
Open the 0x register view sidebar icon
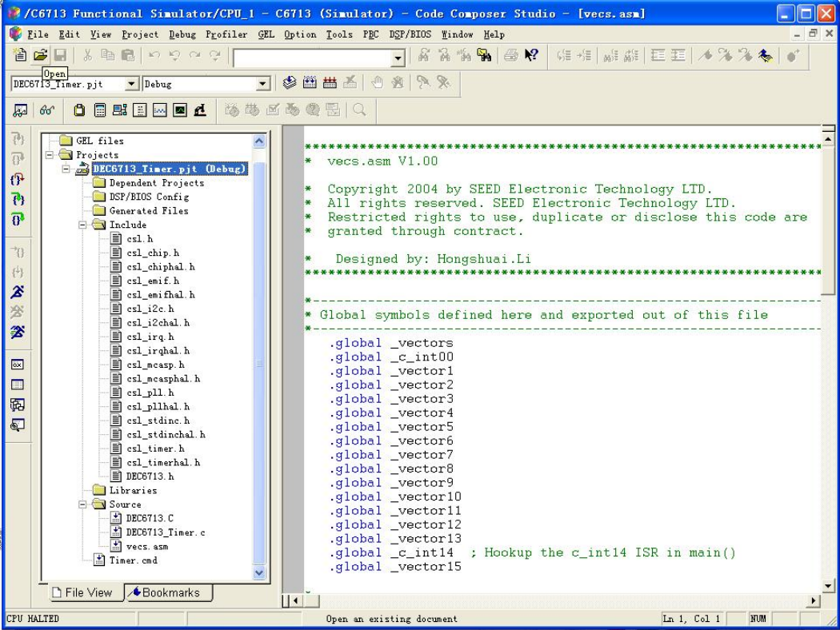(x=17, y=365)
